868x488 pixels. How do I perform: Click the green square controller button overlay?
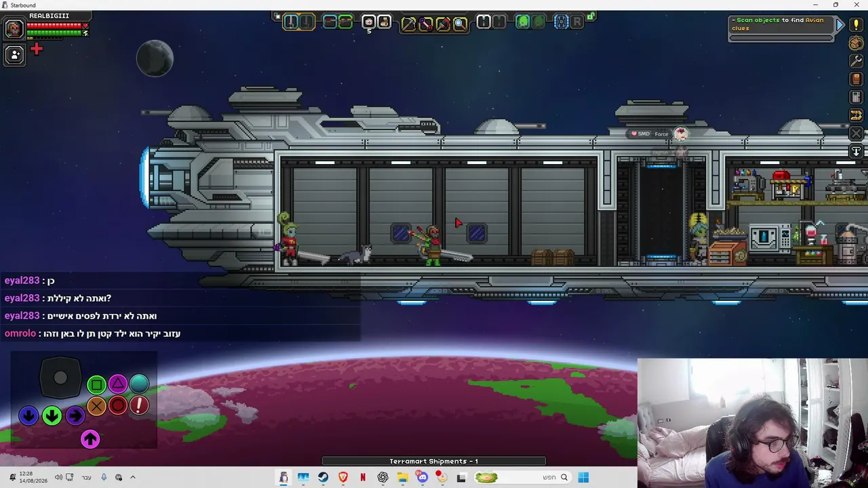coord(96,385)
